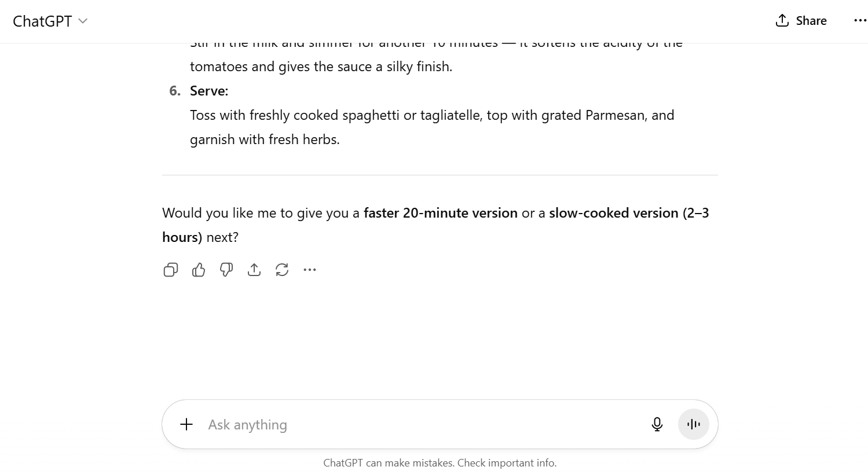
Task: Start voice dictation with the microphone
Action: tap(657, 424)
